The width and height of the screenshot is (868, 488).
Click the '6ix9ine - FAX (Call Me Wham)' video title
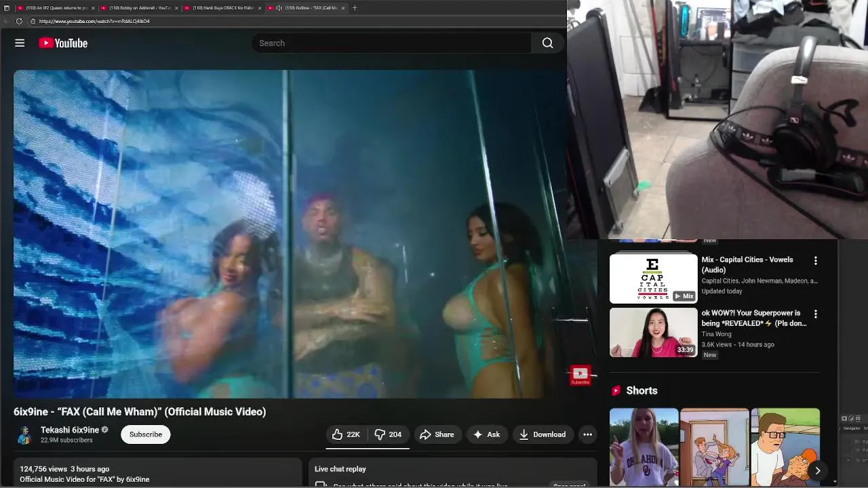140,411
